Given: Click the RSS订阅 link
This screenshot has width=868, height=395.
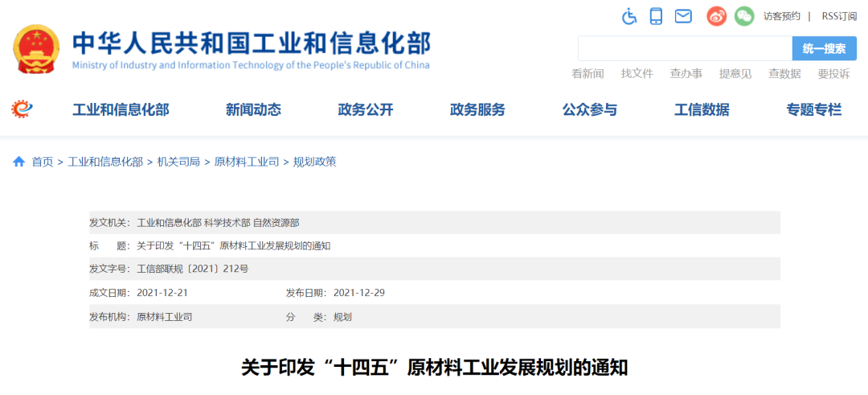Looking at the screenshot, I should tap(838, 16).
